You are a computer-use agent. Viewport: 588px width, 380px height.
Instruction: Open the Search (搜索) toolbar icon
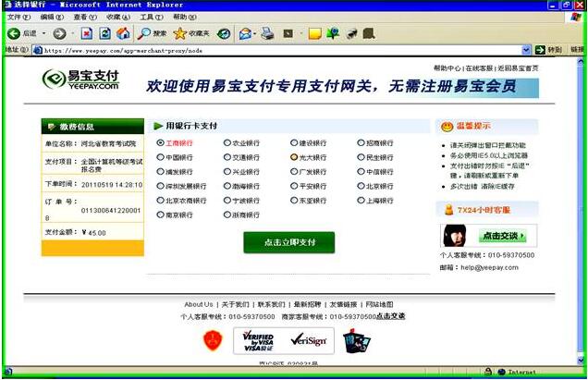pyautogui.click(x=146, y=33)
